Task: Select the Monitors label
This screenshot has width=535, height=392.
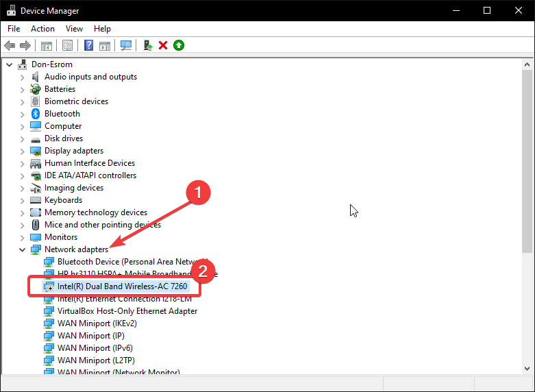Action: click(61, 237)
